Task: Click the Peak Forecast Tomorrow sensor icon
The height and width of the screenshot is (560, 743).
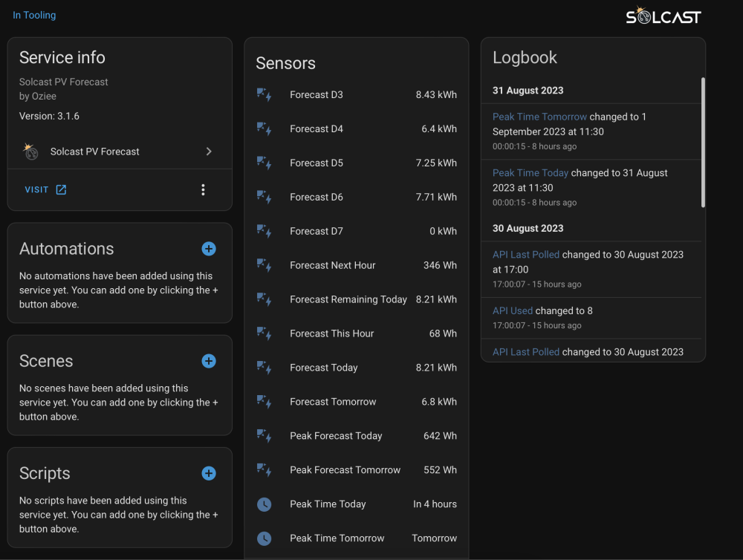Action: 264,470
